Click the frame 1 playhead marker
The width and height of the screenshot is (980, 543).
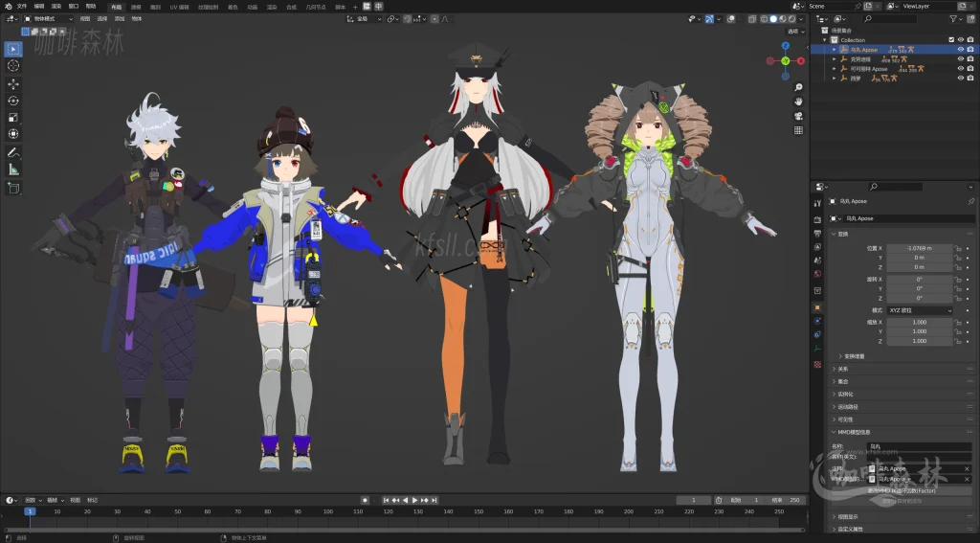[x=29, y=511]
